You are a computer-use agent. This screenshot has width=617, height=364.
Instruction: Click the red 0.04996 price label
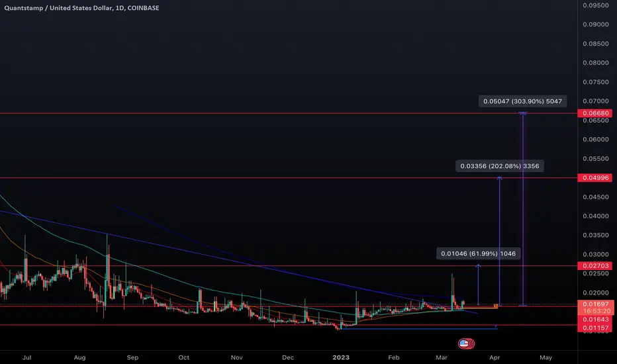pos(595,178)
